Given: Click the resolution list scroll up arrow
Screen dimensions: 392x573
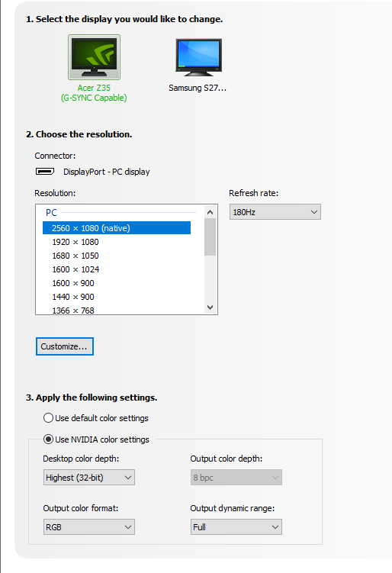Looking at the screenshot, I should click(x=210, y=212).
